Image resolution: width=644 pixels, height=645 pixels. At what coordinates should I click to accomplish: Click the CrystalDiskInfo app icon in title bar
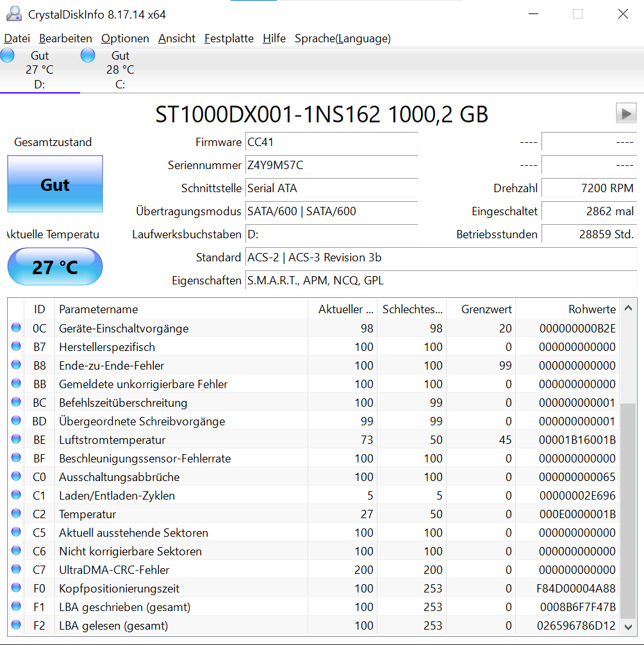(14, 14)
